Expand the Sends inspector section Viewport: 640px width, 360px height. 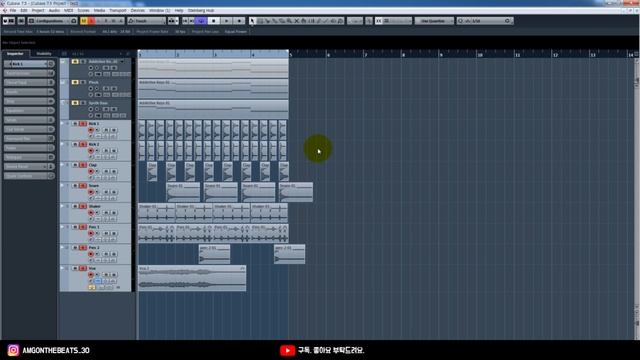pyautogui.click(x=29, y=120)
